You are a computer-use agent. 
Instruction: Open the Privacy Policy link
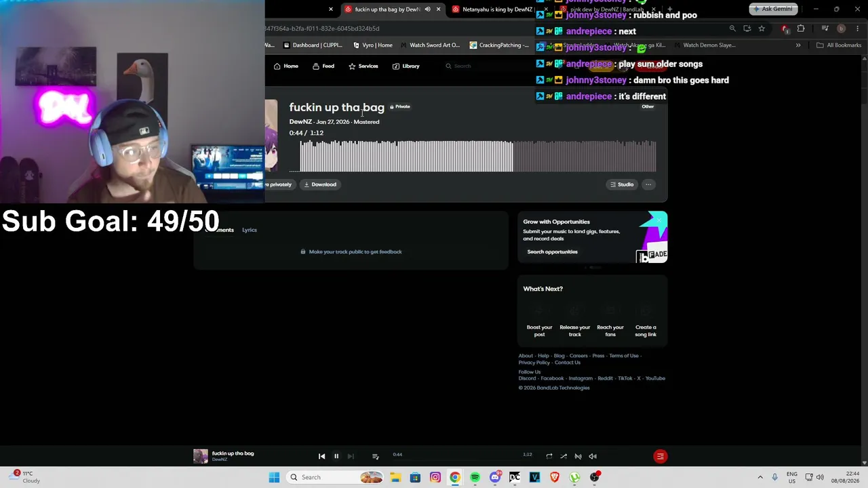534,363
